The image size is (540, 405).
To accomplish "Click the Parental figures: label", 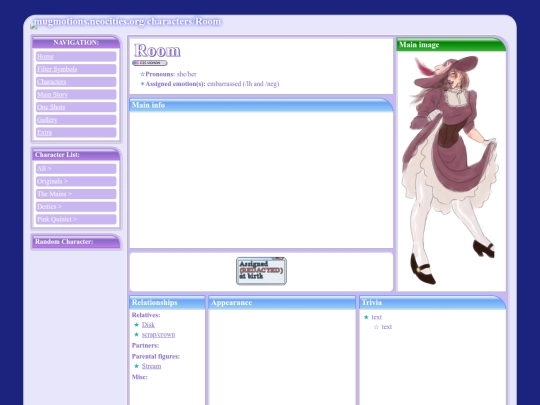I will pos(156,356).
